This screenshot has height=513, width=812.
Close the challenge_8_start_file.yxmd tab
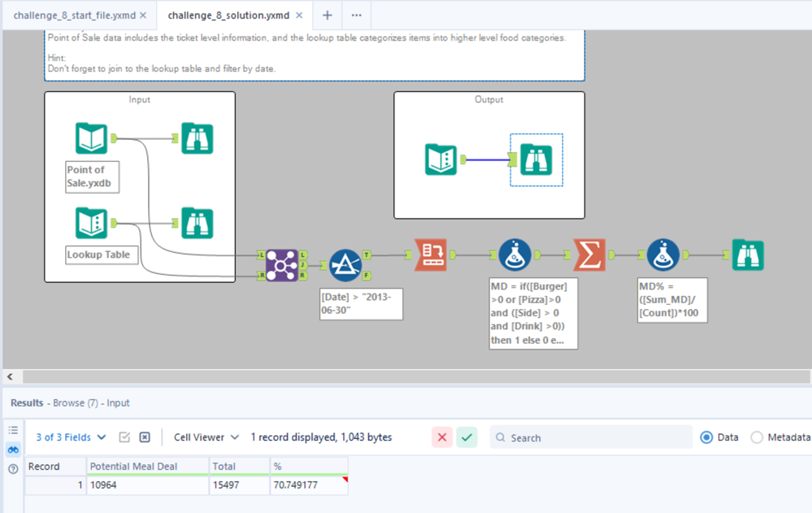point(143,15)
